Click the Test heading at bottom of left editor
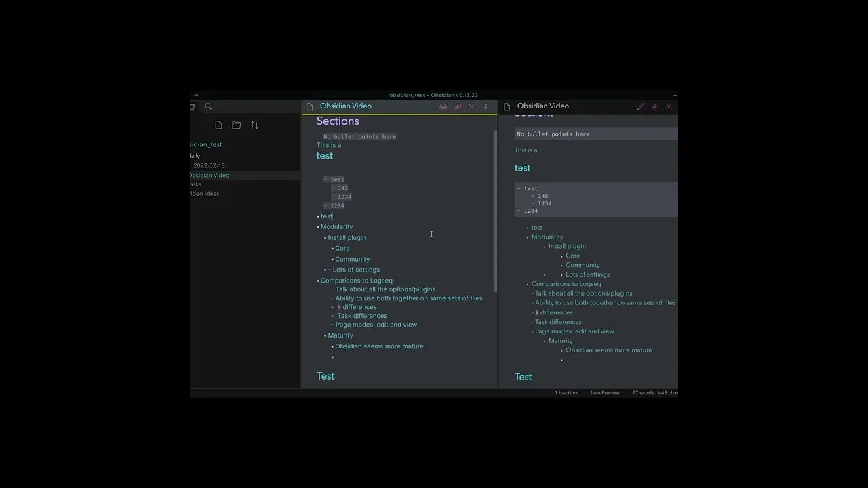Image resolution: width=868 pixels, height=488 pixels. point(325,376)
